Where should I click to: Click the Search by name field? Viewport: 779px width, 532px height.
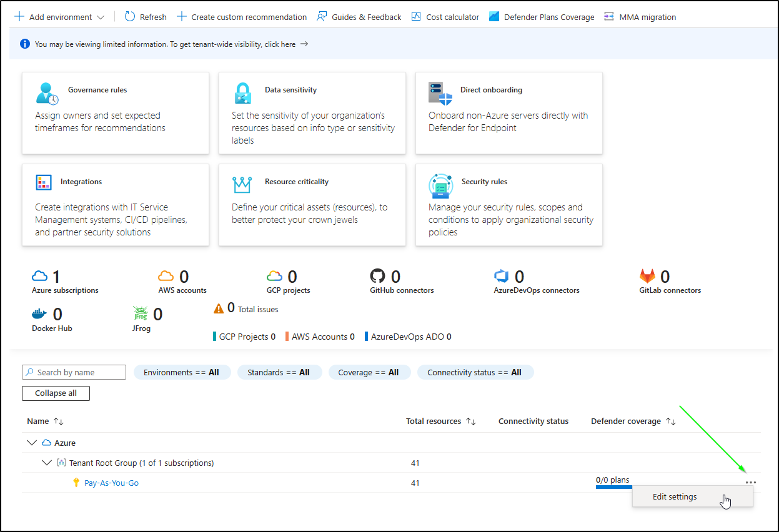coord(74,372)
